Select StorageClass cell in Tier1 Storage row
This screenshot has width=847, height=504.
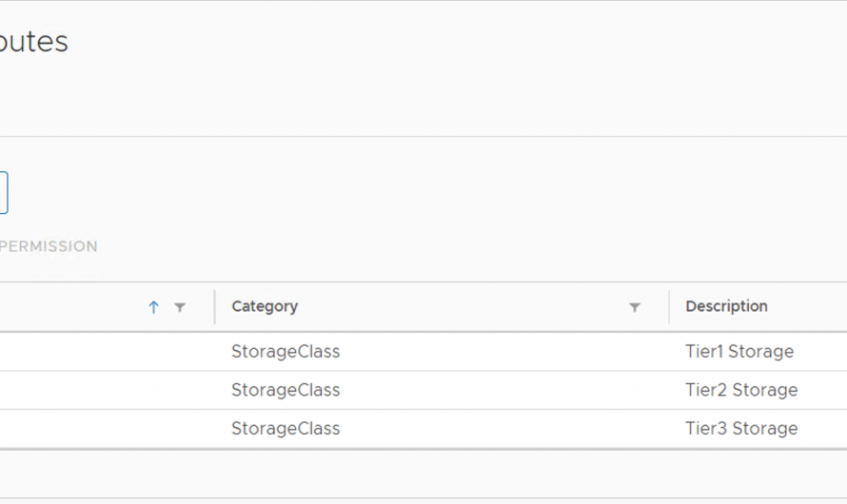tap(286, 352)
